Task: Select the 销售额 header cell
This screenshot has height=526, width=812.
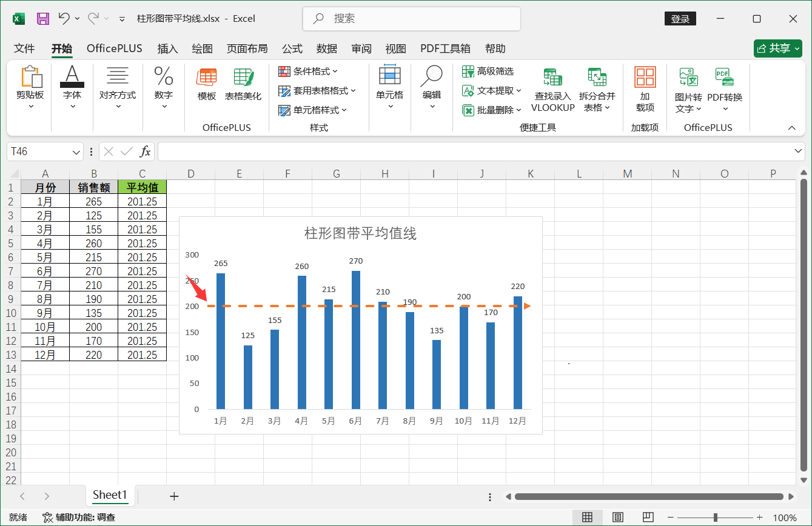Action: pyautogui.click(x=94, y=187)
